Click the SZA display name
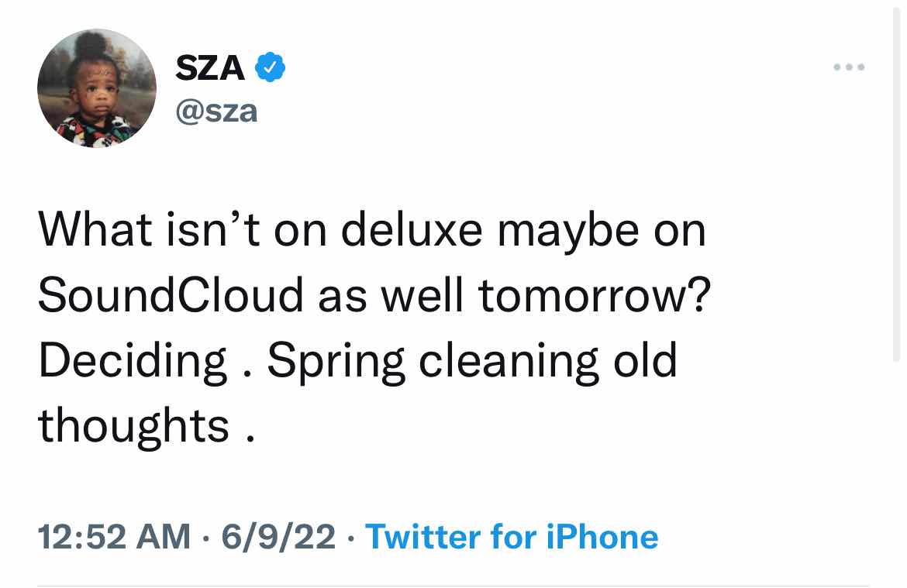The image size is (907, 588). 210,68
